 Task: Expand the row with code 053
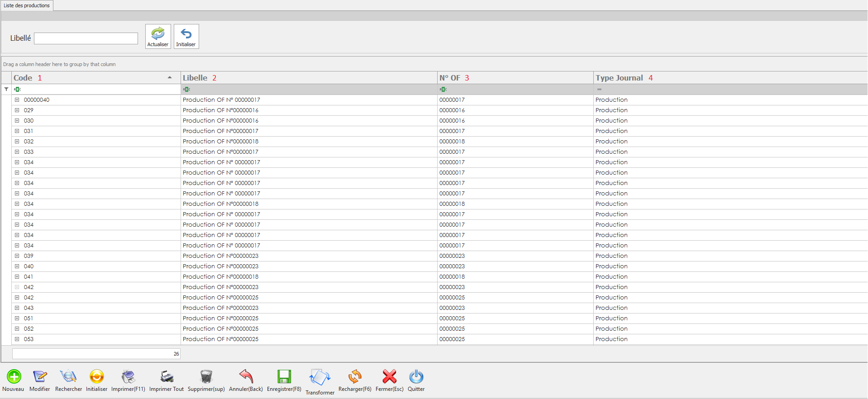17,339
